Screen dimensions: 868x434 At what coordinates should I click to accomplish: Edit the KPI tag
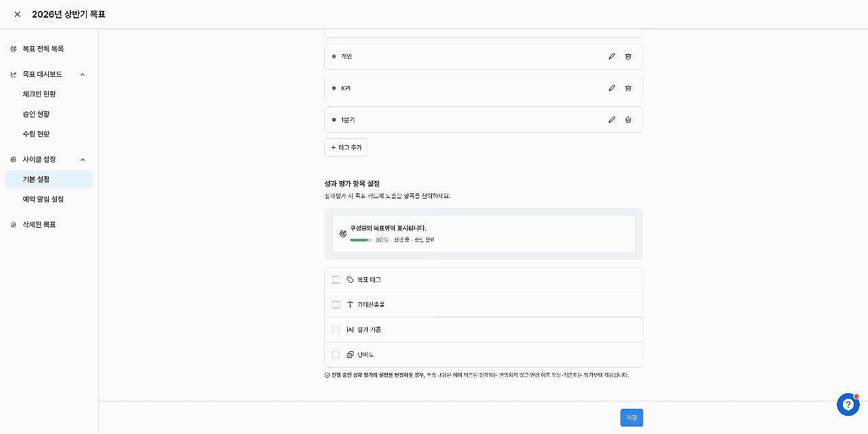(612, 88)
